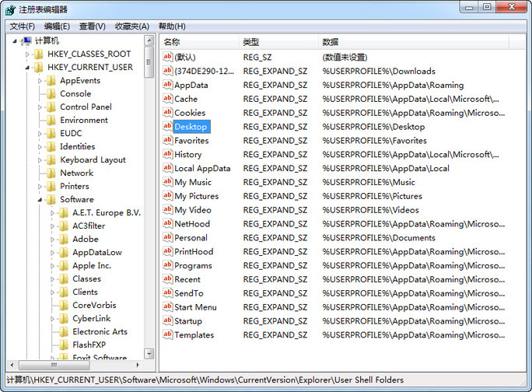Click the 名称 column header
The width and height of the screenshot is (532, 392).
[x=200, y=42]
